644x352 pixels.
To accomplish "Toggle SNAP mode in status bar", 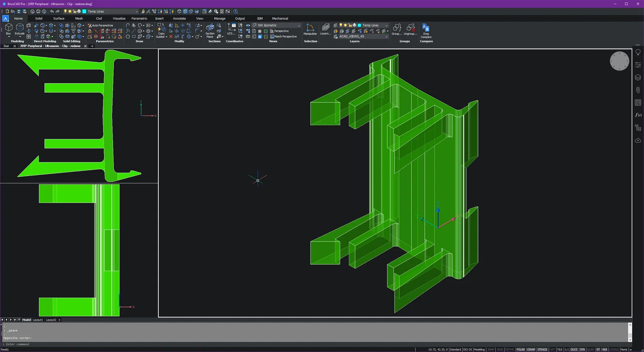I will click(491, 350).
